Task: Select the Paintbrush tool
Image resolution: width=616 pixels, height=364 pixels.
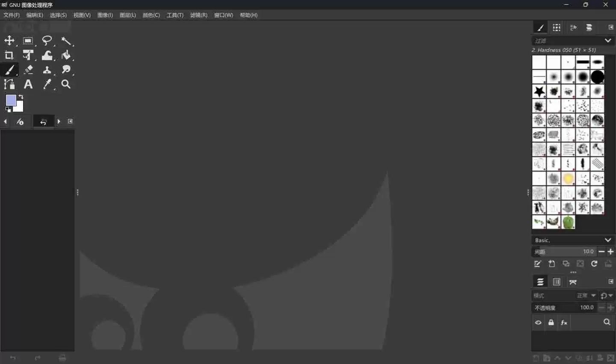Action: tap(9, 70)
